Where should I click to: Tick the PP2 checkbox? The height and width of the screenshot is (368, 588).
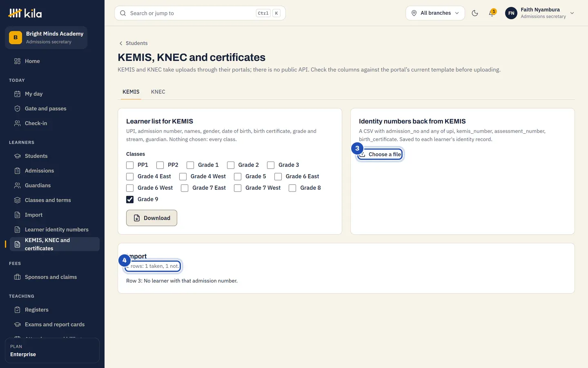160,165
